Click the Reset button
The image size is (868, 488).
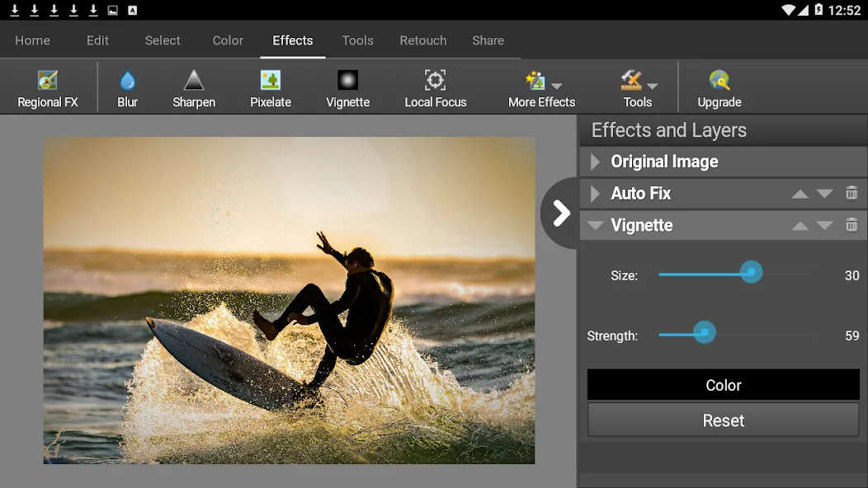[723, 420]
